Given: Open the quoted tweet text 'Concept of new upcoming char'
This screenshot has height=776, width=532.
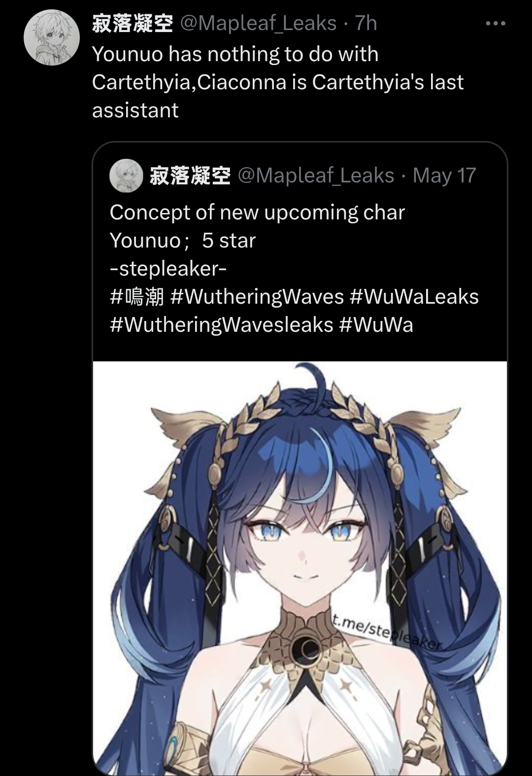Looking at the screenshot, I should point(257,212).
